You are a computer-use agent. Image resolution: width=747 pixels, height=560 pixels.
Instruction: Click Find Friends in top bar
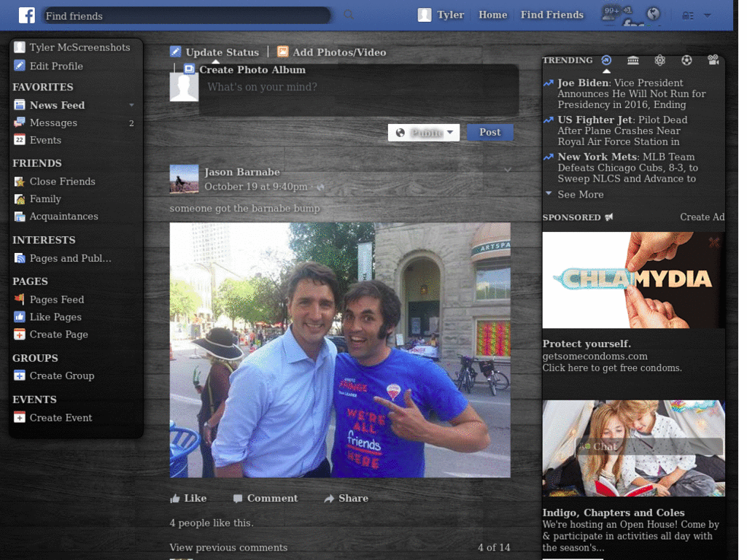pos(551,15)
